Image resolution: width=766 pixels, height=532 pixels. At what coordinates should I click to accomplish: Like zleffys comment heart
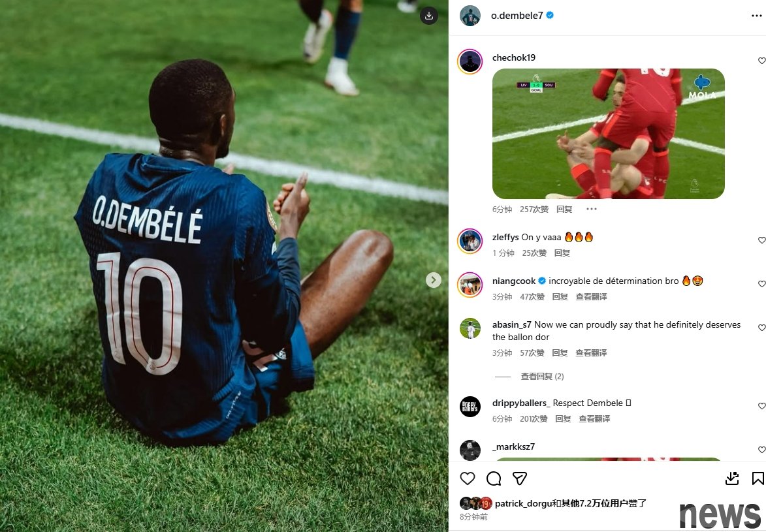click(761, 240)
